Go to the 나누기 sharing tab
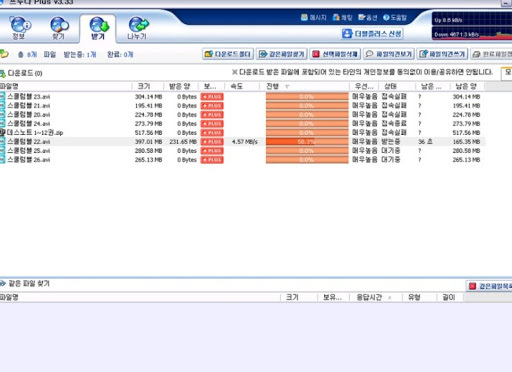Viewport: 512px width, 372px height. [x=137, y=28]
